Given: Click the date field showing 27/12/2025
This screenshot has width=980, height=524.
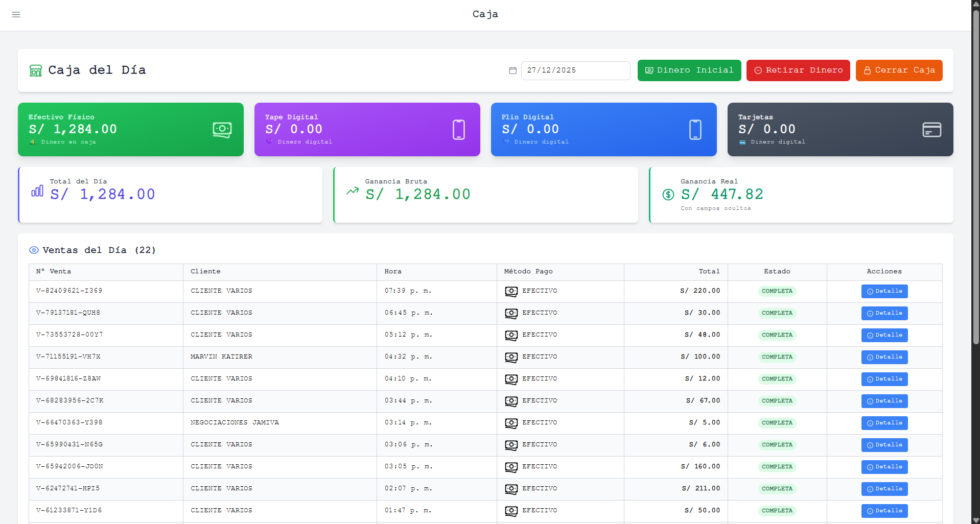Looking at the screenshot, I should [x=576, y=70].
